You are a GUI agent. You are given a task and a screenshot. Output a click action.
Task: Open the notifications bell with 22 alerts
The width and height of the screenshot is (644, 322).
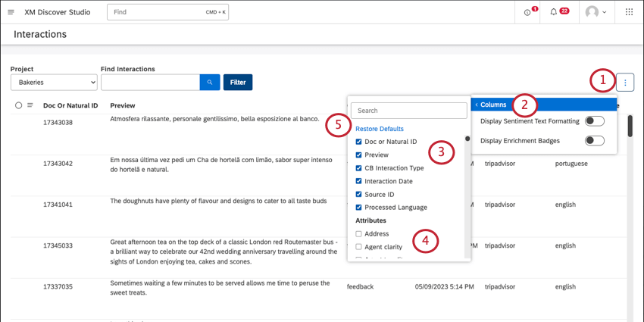(x=554, y=12)
